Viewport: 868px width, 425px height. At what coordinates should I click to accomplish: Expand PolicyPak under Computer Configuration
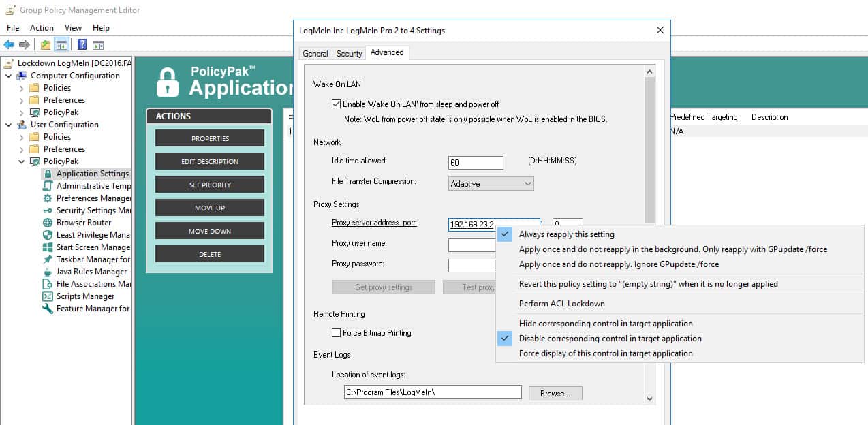tap(21, 112)
